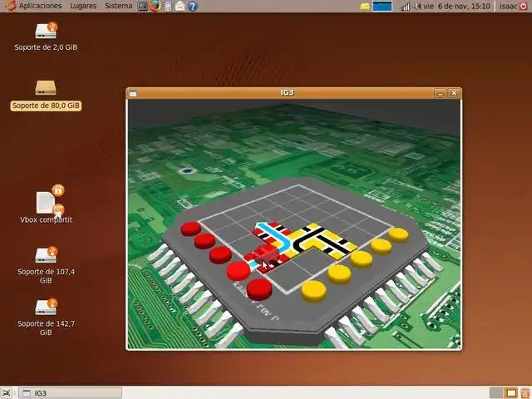Viewport: 532px width, 399px height.
Task: Select the Soporte de 80,0 GiB drive icon
Action: pos(46,87)
